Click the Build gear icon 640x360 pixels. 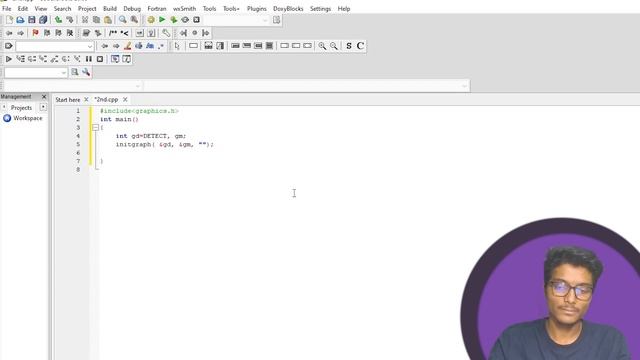[151, 20]
